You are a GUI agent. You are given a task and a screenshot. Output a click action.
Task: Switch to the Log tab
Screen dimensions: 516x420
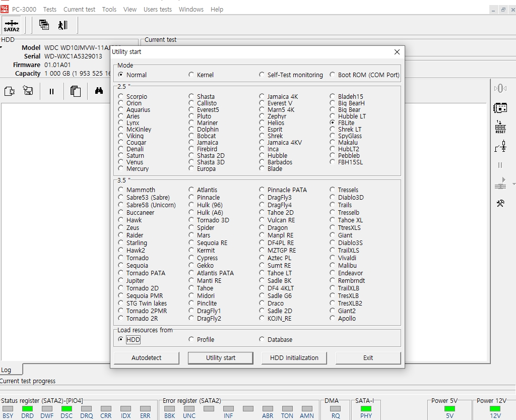point(6,370)
